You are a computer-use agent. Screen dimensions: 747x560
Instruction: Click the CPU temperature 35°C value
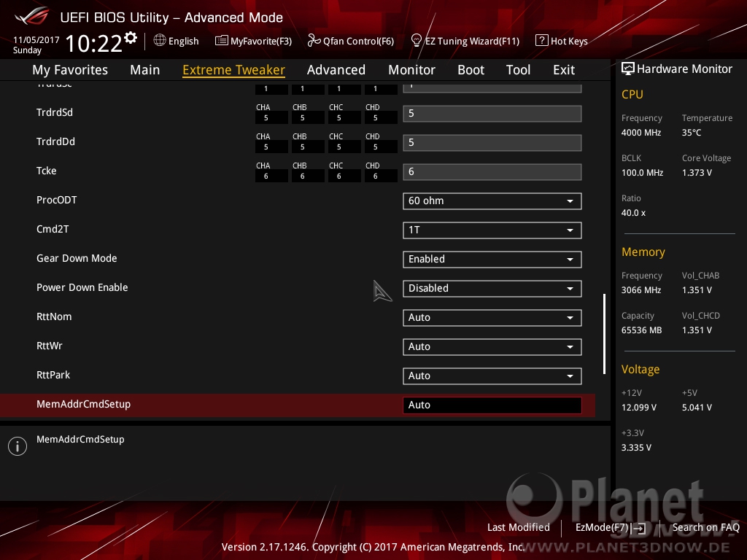[x=692, y=133]
